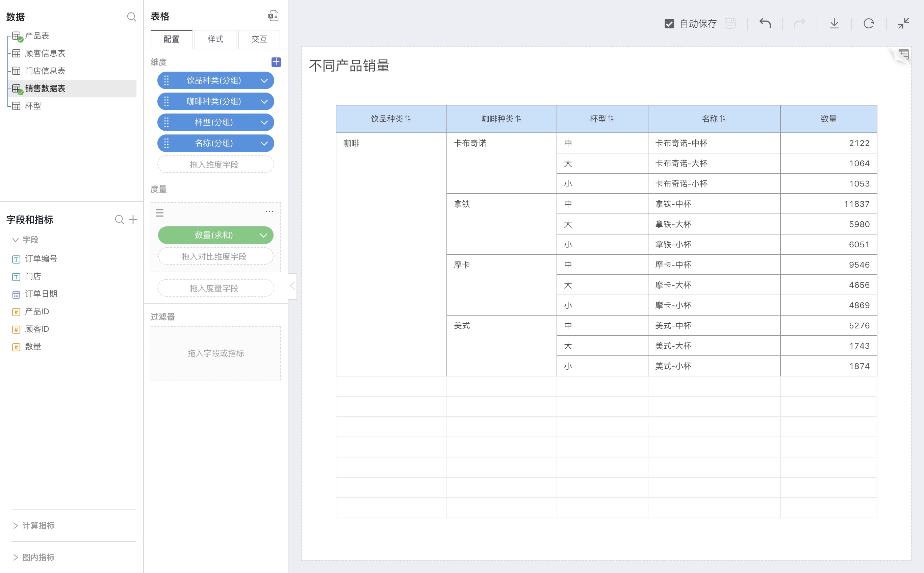This screenshot has width=924, height=573.
Task: Open the measure group more options
Action: (x=269, y=211)
